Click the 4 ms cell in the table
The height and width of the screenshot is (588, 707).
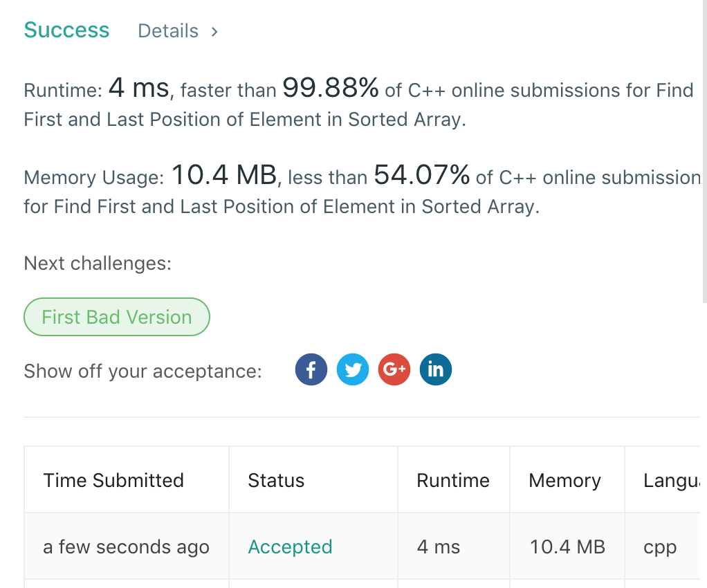pos(439,547)
